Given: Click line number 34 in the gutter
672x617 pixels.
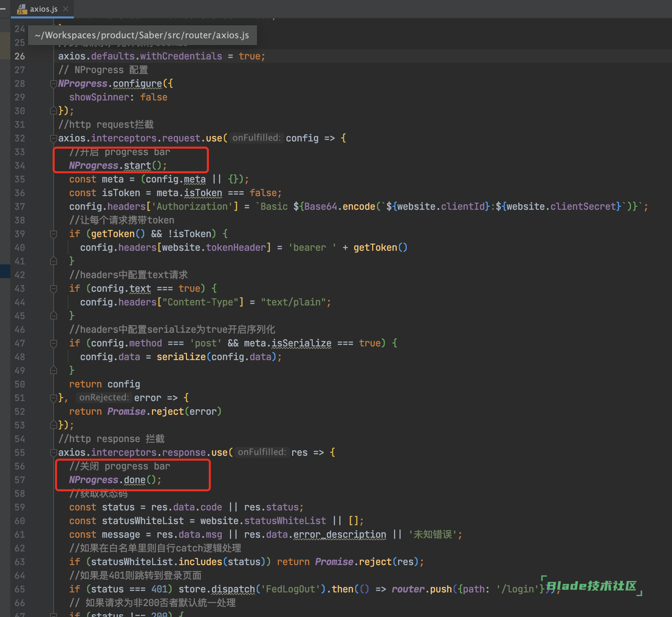Looking at the screenshot, I should 20,165.
